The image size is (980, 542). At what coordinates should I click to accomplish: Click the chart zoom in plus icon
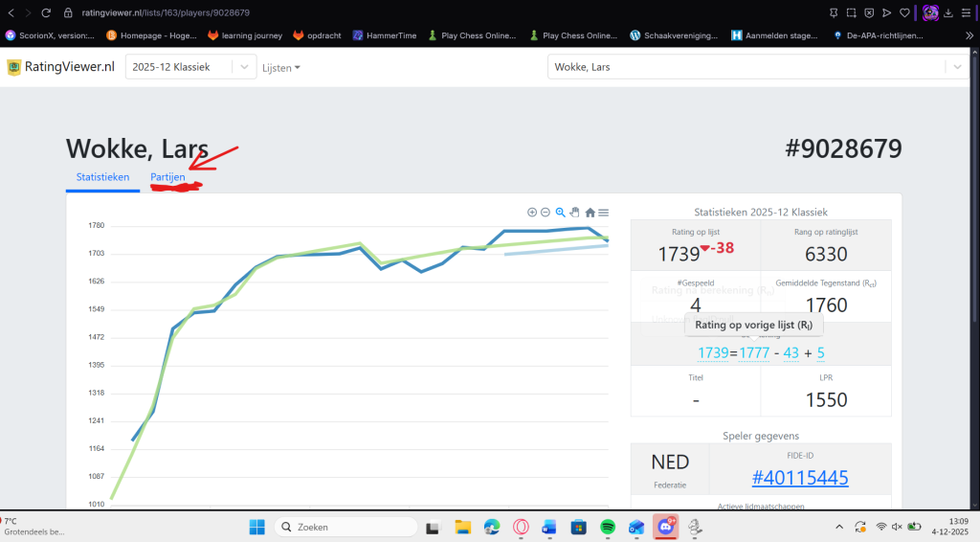coord(532,213)
